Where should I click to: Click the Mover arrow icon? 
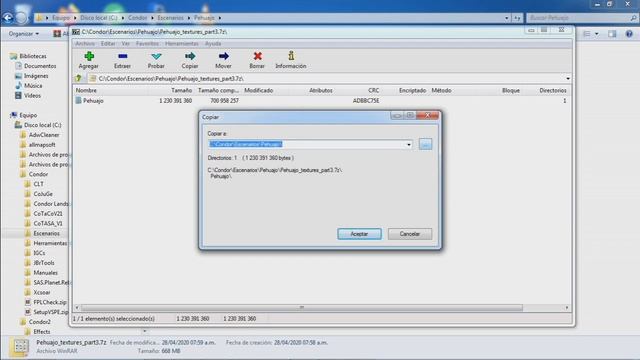tap(223, 56)
